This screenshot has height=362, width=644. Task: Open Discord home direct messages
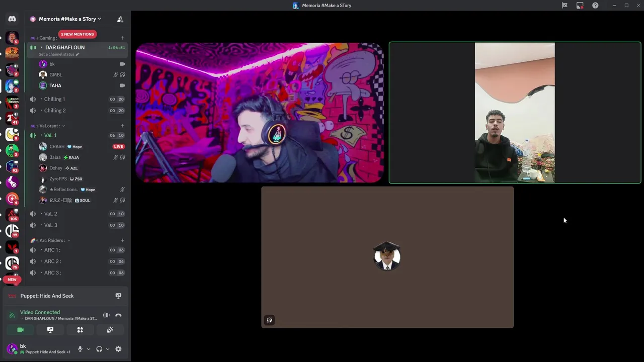pyautogui.click(x=12, y=19)
